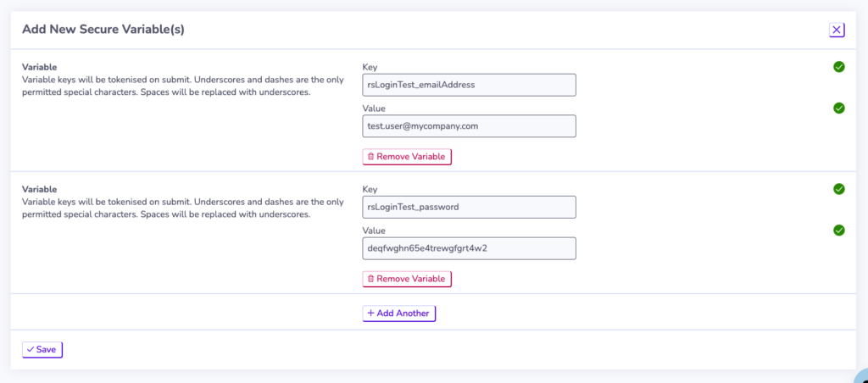Close the Add New Secure Variable(s) dialog
The image size is (868, 383).
tap(837, 30)
